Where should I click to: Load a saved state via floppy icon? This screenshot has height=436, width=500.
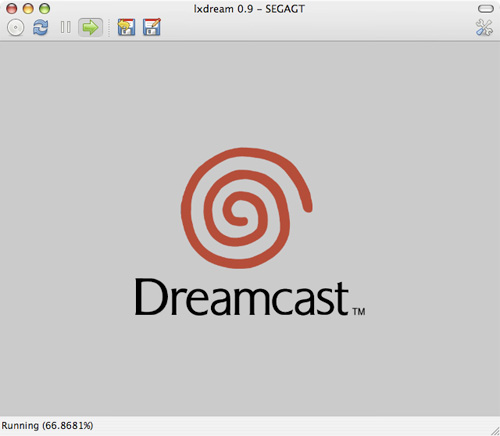tap(126, 27)
